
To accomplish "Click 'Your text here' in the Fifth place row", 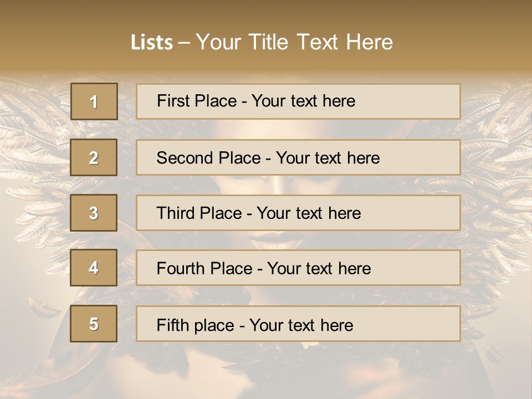I will point(301,325).
